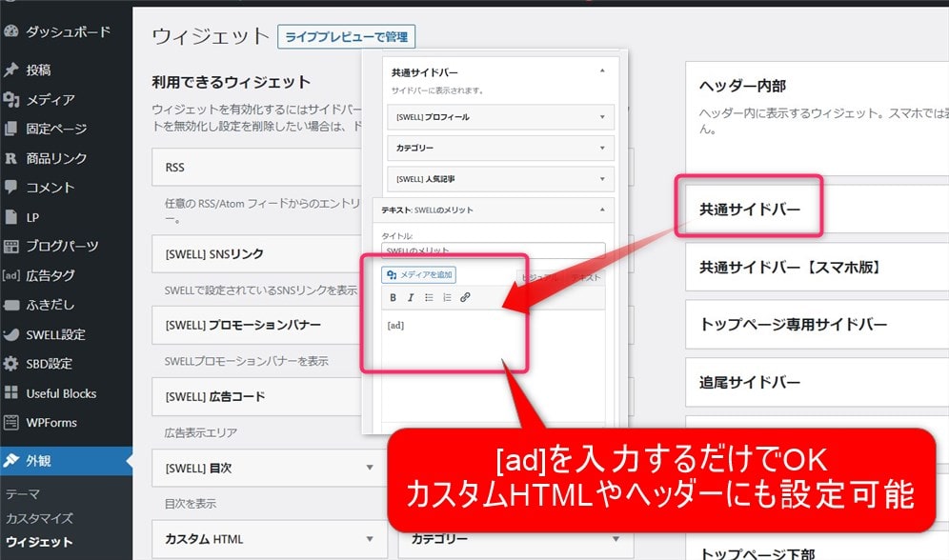Insert a numbered list in the widget editor
Viewport: 949px width, 560px height.
coord(447,297)
